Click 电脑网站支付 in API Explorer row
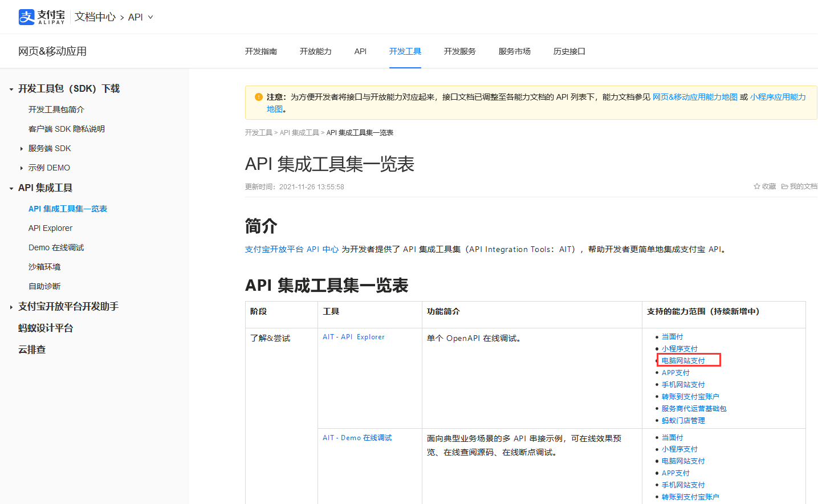 pos(683,361)
